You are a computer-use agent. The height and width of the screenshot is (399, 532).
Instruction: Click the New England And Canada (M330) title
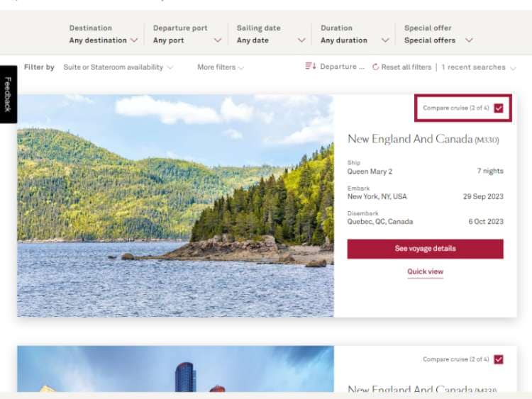pos(423,139)
